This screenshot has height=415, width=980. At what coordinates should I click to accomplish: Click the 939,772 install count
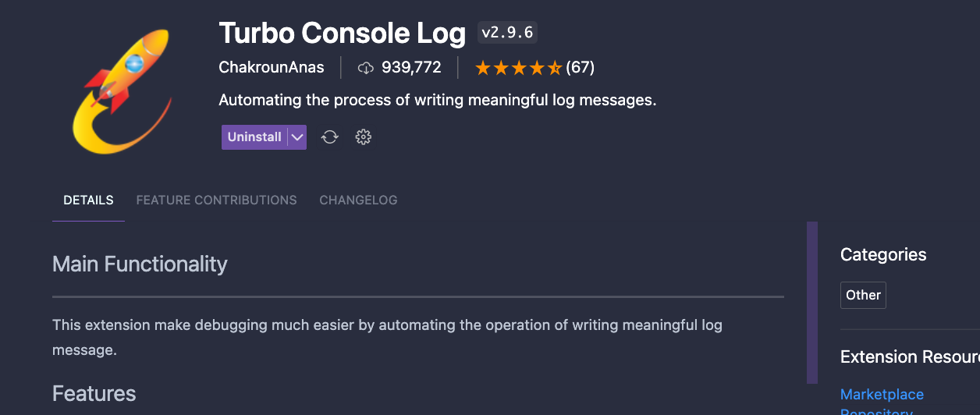(411, 68)
